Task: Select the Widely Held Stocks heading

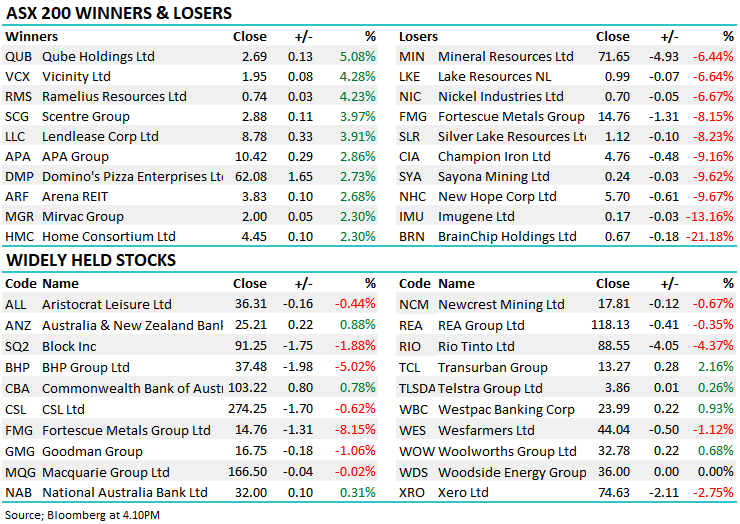Action: [91, 261]
